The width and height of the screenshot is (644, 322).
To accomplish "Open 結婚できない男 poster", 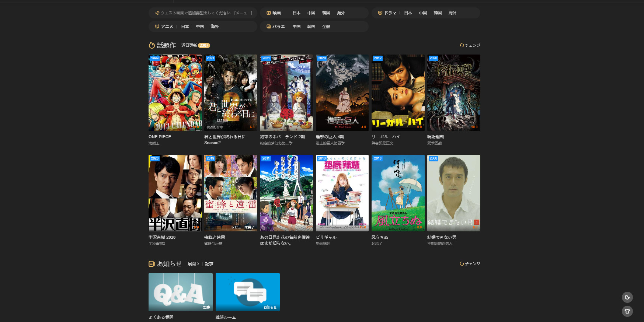I will [x=454, y=193].
